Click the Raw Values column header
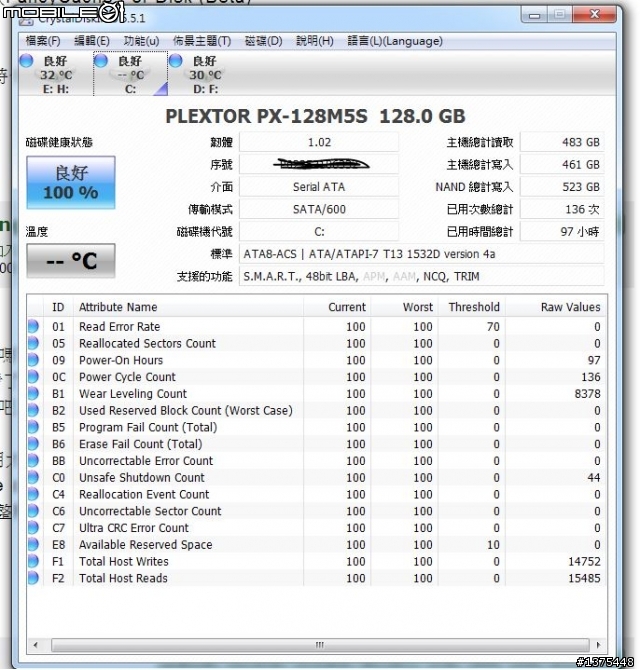Screen dimensions: 640x670 click(x=555, y=307)
